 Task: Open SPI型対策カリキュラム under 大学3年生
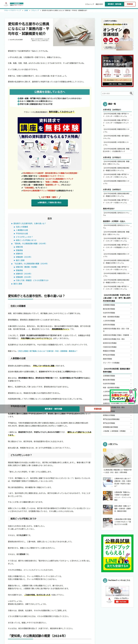click(x=117, y=144)
